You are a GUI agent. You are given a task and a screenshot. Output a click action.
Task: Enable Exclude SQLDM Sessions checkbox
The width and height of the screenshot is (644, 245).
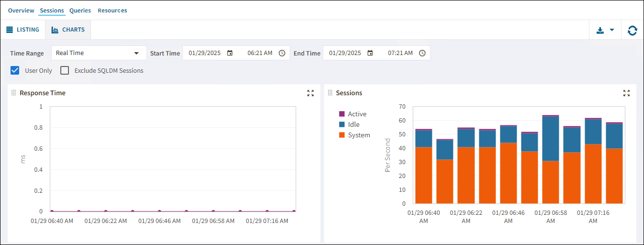point(65,70)
